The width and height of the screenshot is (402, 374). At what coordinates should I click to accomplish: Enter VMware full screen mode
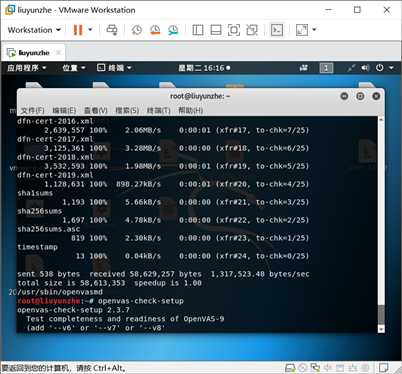[x=234, y=30]
